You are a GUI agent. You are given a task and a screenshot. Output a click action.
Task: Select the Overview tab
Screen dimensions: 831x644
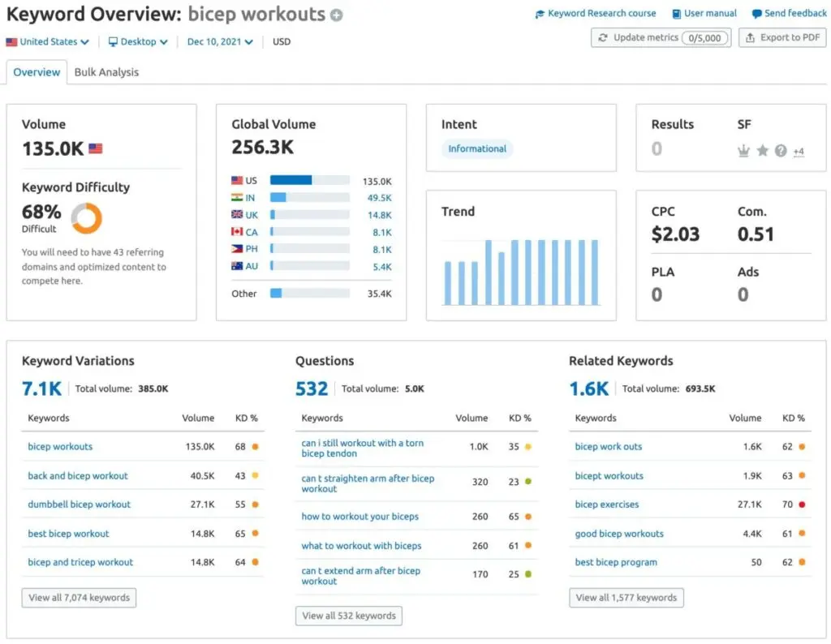tap(37, 72)
